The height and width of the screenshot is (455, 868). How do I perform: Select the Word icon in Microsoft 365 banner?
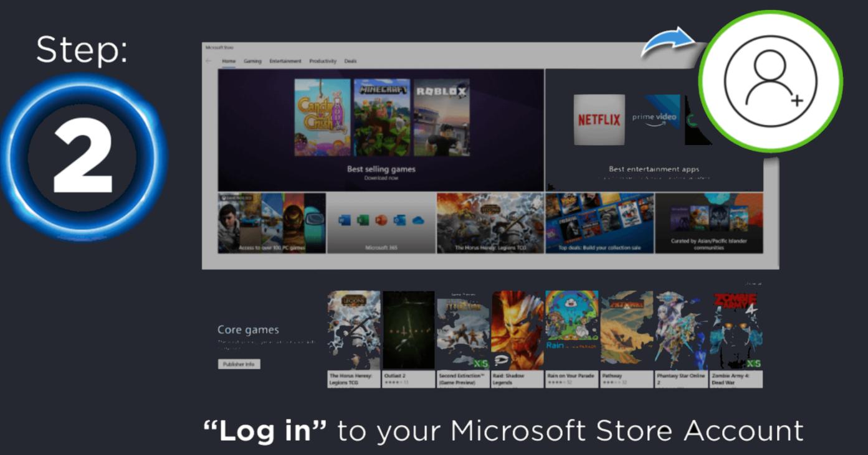click(345, 220)
